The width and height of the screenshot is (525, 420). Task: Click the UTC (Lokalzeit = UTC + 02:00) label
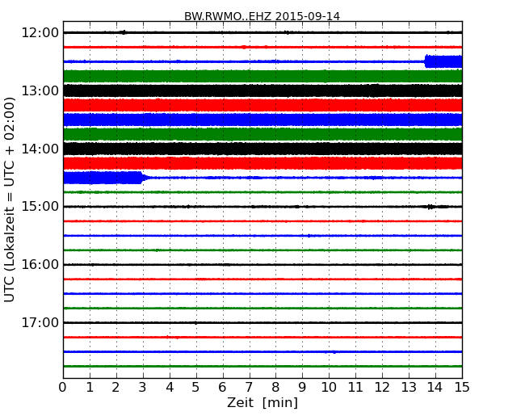(10, 199)
